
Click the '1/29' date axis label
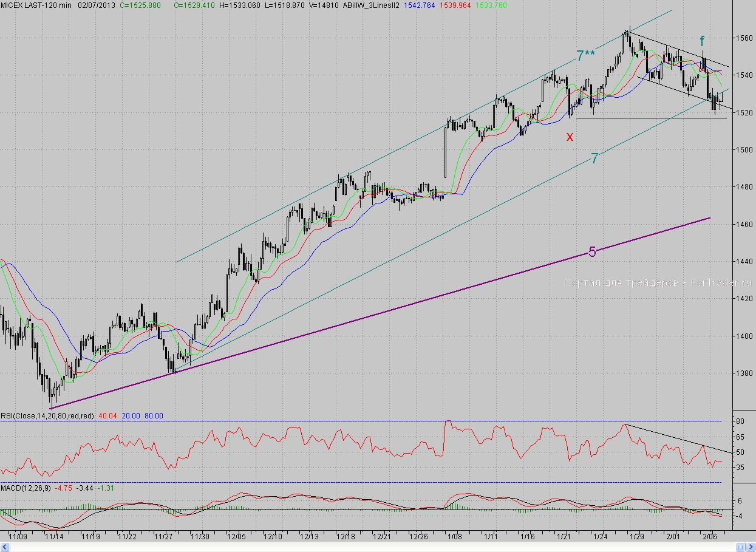pyautogui.click(x=637, y=537)
